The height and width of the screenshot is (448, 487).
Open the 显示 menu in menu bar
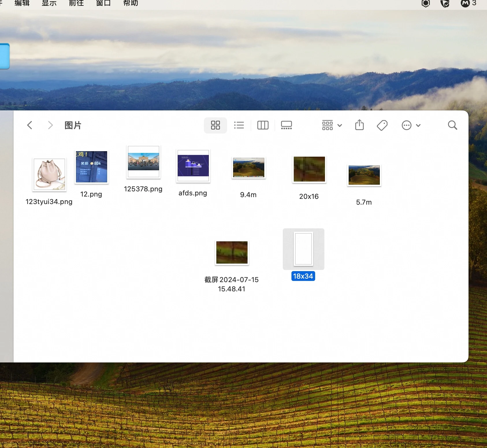tap(49, 3)
